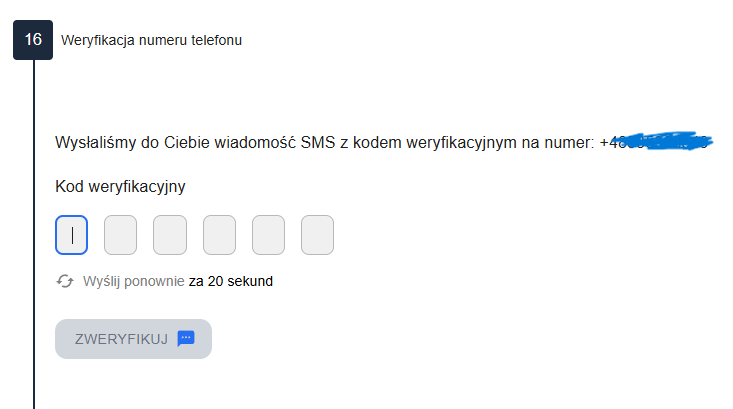
Task: Click the chat bubble icon in ZWERYFIKUJ
Action: [186, 338]
